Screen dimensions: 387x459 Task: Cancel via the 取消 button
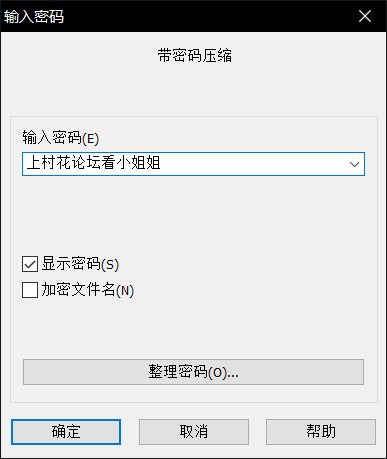tap(194, 432)
